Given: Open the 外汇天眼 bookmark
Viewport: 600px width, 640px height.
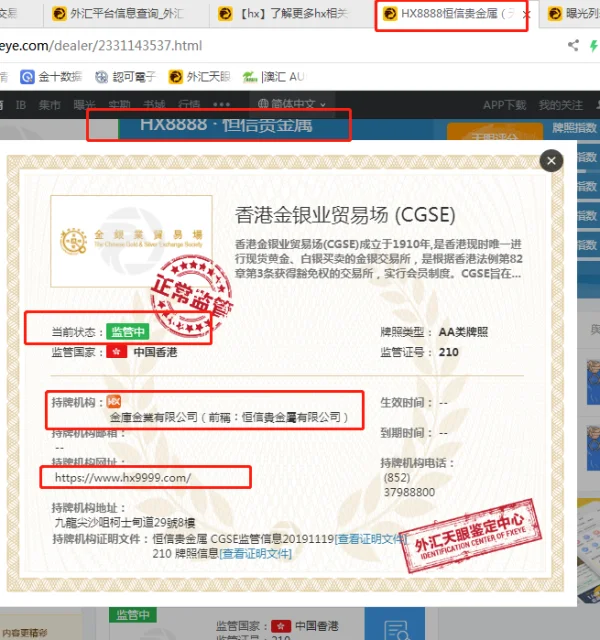Looking at the screenshot, I should 200,76.
